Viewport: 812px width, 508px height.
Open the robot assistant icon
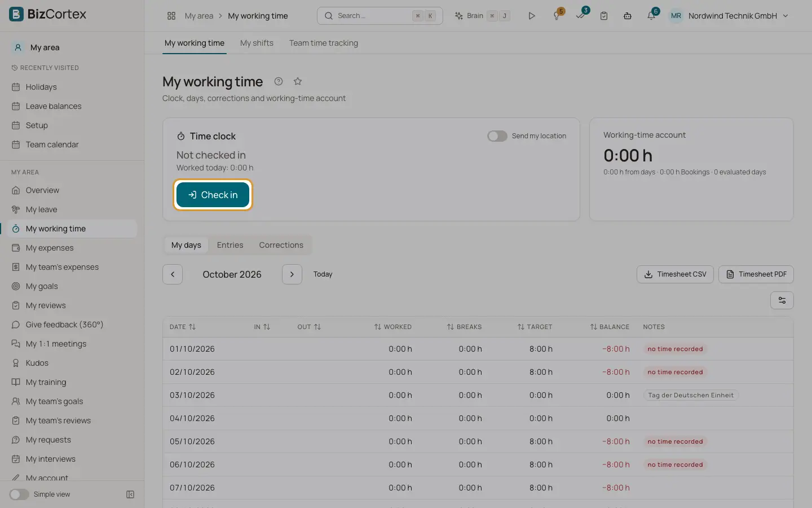point(628,16)
